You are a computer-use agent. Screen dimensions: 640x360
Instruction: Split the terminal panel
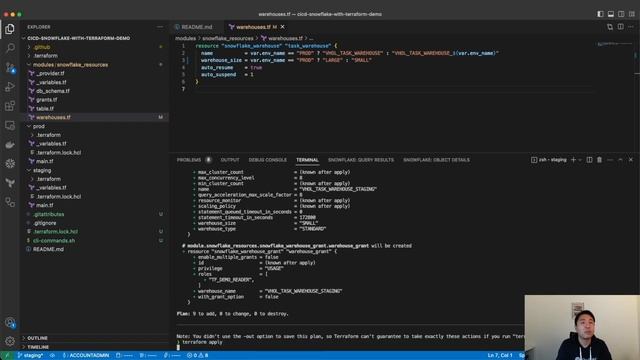(x=589, y=160)
